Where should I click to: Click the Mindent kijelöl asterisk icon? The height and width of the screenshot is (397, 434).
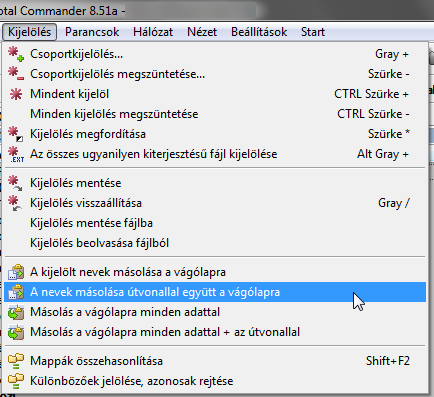tap(16, 94)
